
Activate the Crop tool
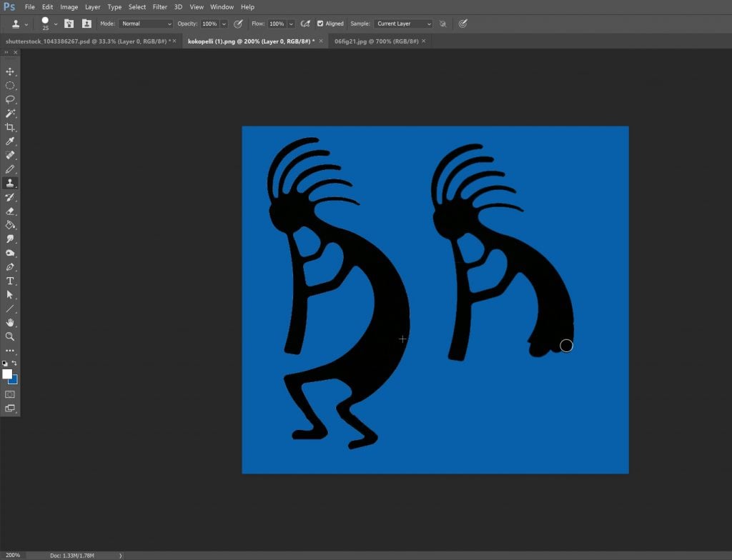[x=10, y=127]
